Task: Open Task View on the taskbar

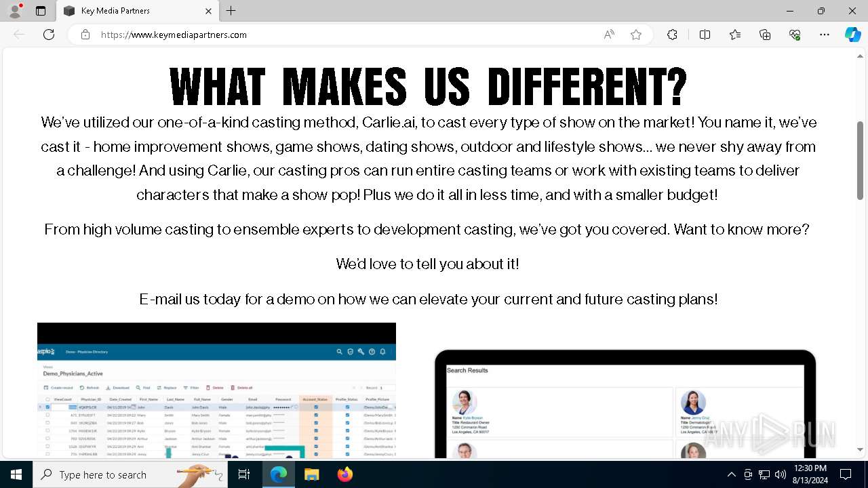Action: 244,474
